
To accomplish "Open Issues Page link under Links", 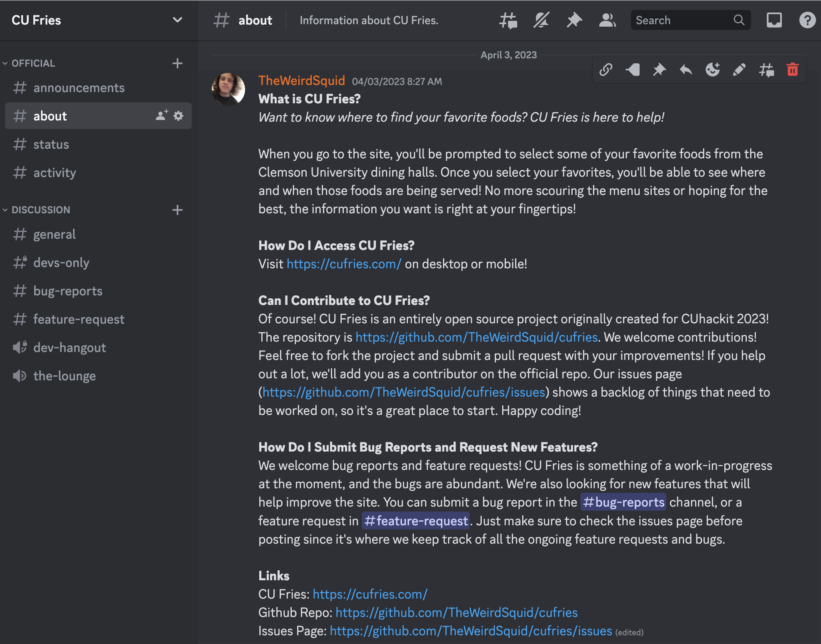I will pyautogui.click(x=471, y=631).
